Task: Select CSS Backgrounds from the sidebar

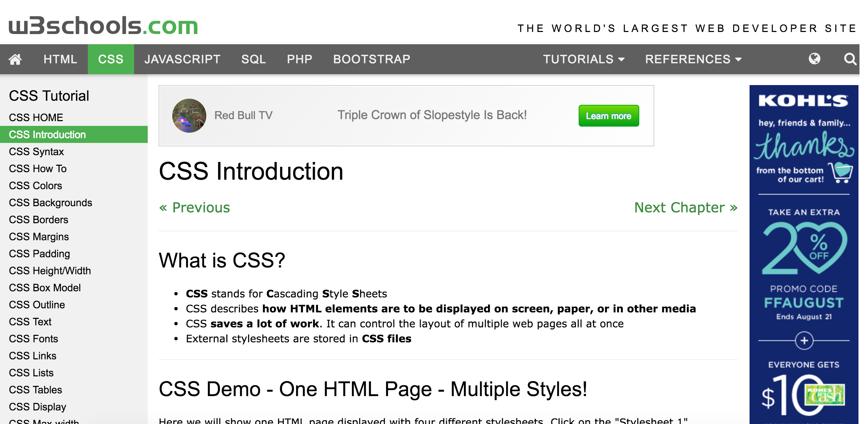Action: click(50, 202)
